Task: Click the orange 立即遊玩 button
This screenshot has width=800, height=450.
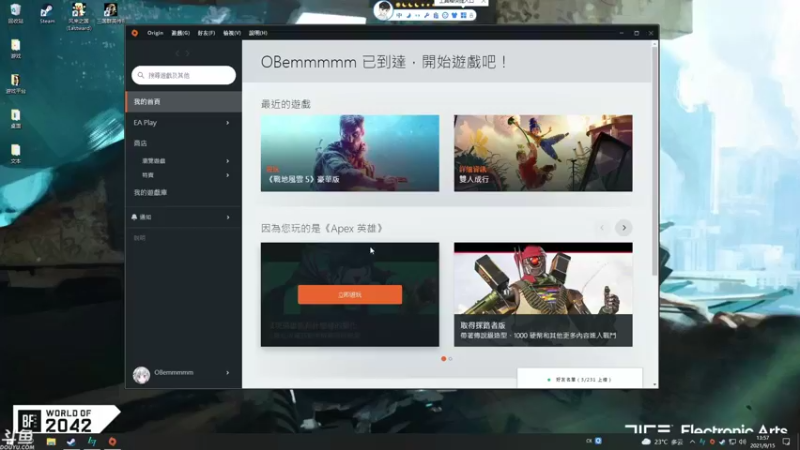Action: click(349, 294)
